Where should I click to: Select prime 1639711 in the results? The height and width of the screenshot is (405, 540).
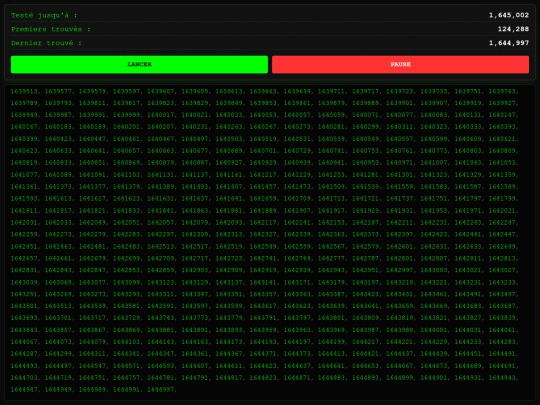point(331,91)
